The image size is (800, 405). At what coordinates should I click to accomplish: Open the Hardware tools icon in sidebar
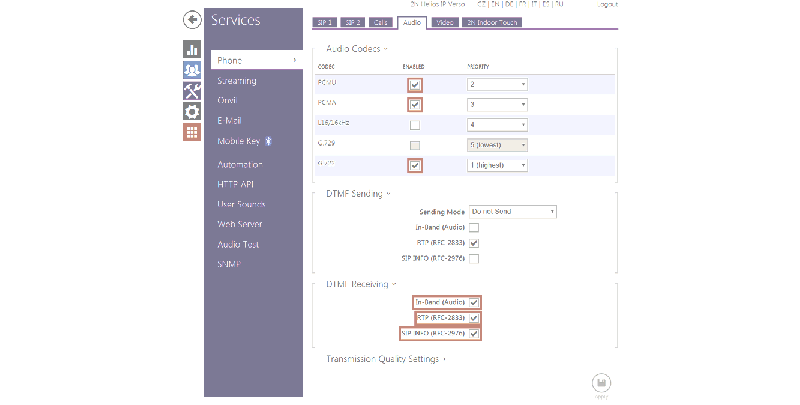point(192,91)
